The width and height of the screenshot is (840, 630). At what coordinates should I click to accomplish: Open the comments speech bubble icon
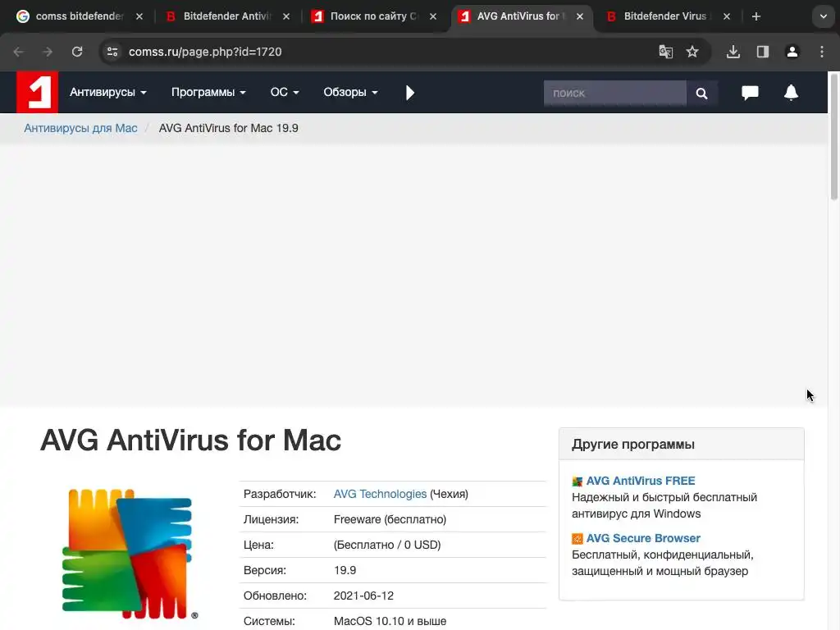pyautogui.click(x=750, y=93)
